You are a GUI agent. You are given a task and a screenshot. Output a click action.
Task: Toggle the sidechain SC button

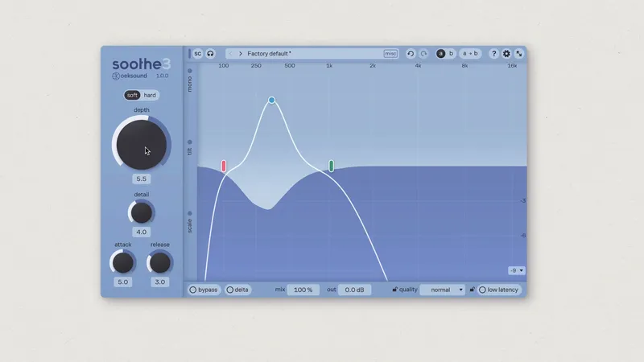197,54
